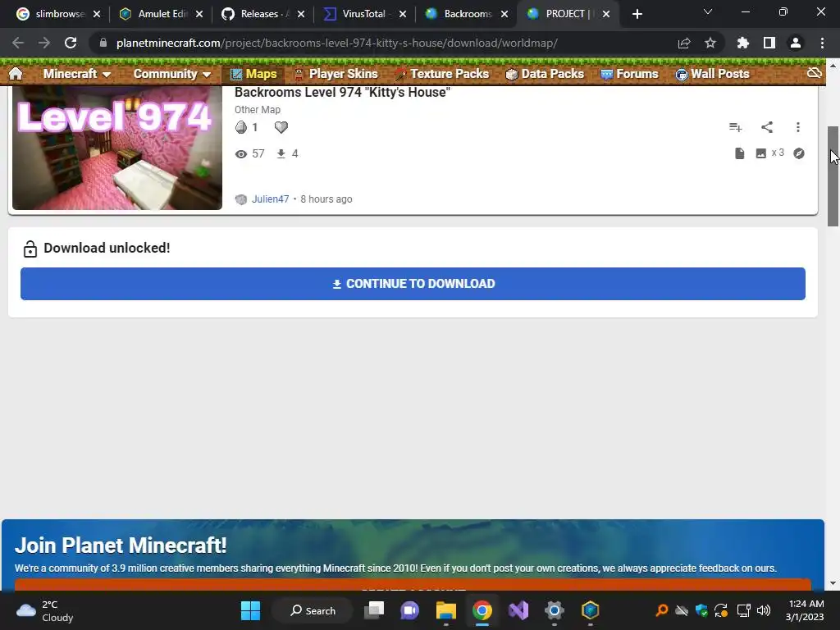Open the Backrooms Level 974 "Kitty's House" title
Viewport: 840px width, 630px height.
[342, 93]
